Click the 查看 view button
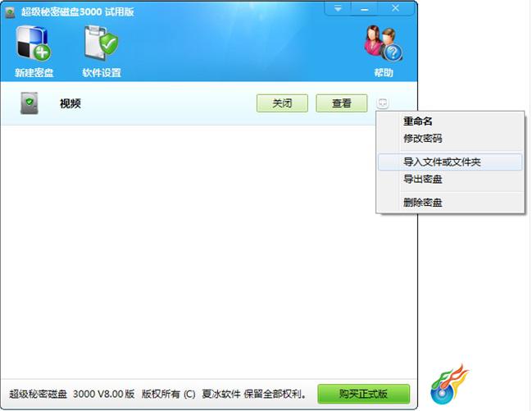The height and width of the screenshot is (411, 532). 342,103
